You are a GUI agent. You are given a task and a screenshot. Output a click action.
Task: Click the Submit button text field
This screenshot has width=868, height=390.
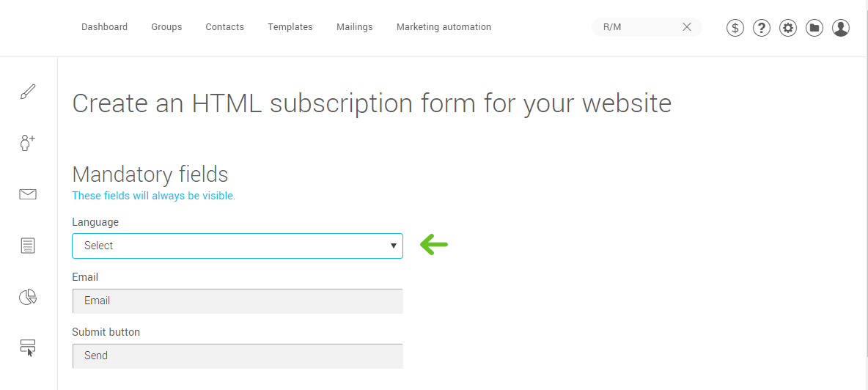tap(238, 356)
